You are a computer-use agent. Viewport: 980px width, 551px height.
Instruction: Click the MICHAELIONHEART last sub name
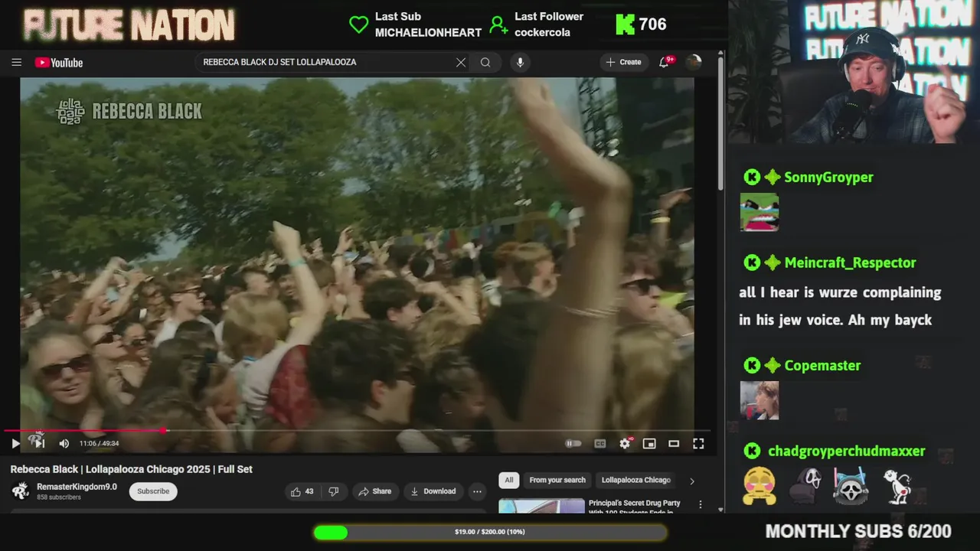point(428,32)
